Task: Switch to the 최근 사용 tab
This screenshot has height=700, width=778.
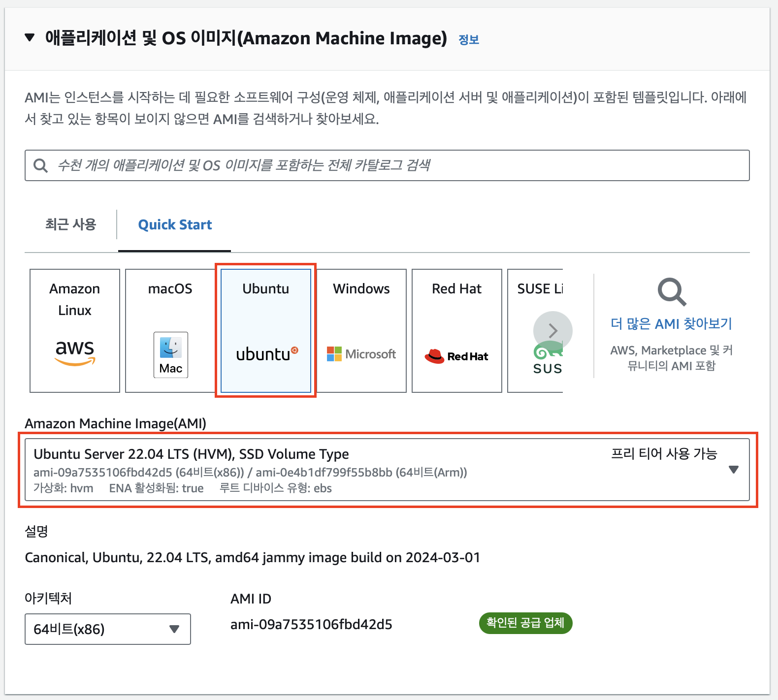Action: (x=70, y=224)
